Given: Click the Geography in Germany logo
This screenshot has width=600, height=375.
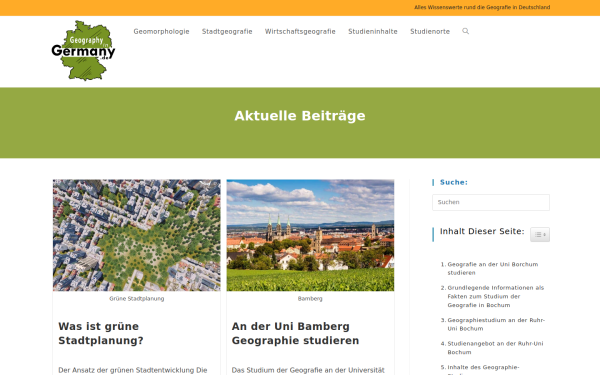Looking at the screenshot, I should point(83,51).
